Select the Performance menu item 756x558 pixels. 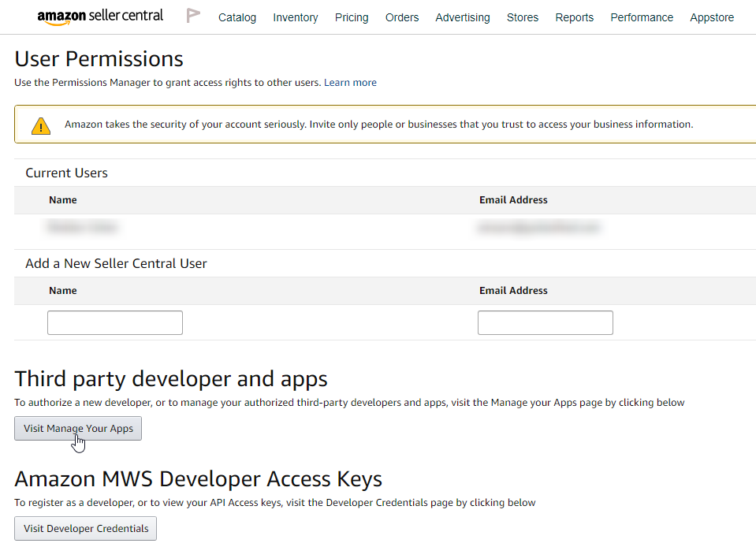[642, 17]
